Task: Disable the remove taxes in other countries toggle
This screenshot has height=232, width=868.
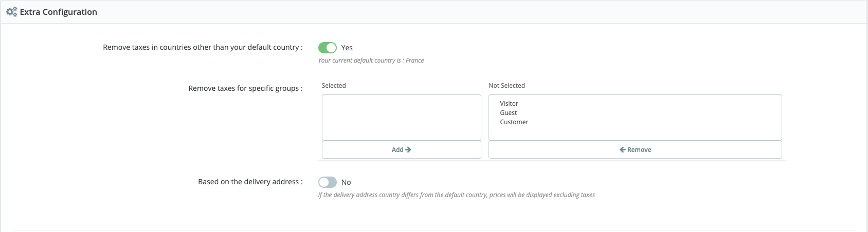Action: [x=328, y=48]
